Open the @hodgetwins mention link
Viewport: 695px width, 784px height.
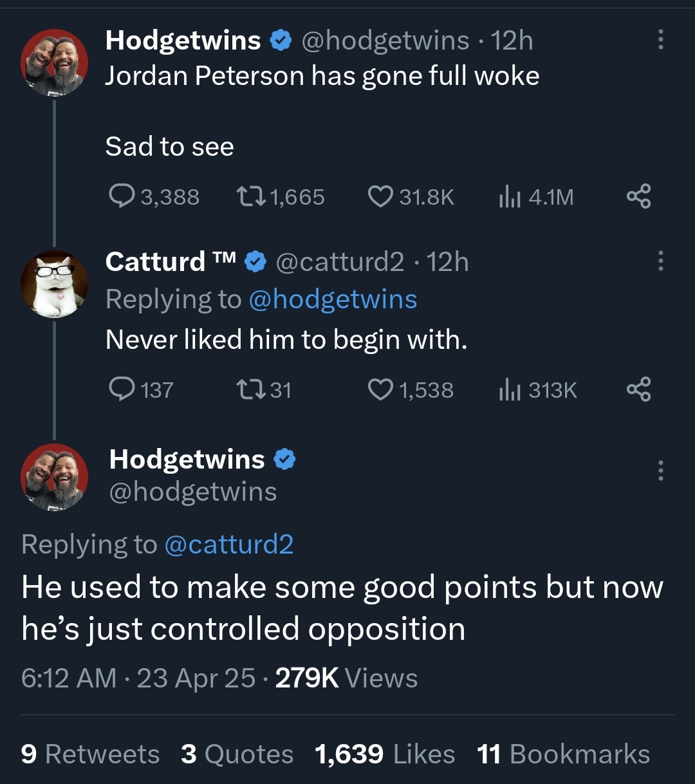[332, 299]
